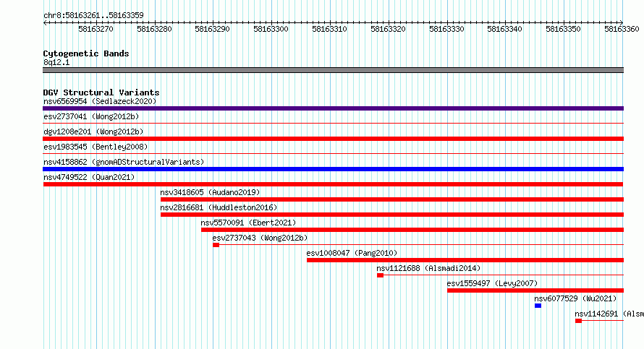Click ruler position 58163320
Image resolution: width=644 pixels, height=349 pixels.
(388, 29)
